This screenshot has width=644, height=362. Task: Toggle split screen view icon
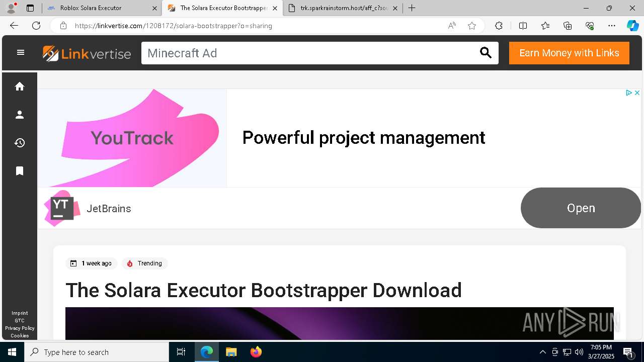tap(523, 26)
